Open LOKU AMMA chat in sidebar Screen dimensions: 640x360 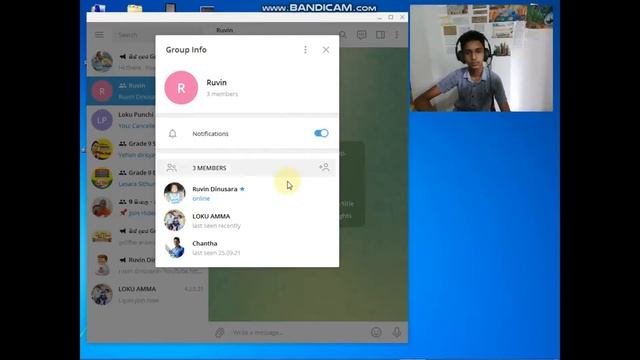tap(147, 294)
